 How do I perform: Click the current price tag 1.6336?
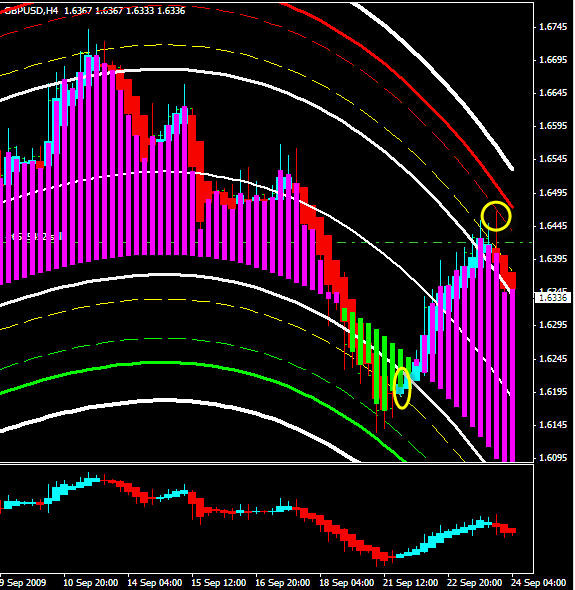click(x=553, y=298)
